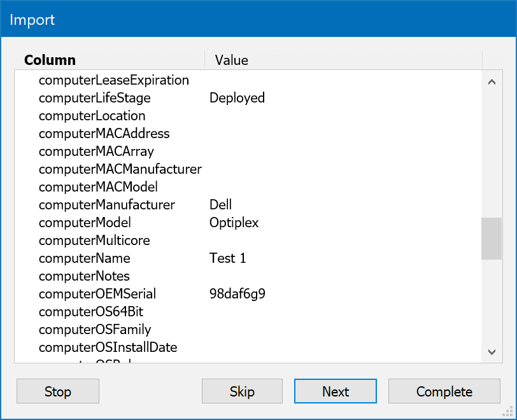Click the Next button
The height and width of the screenshot is (420, 517).
[x=335, y=391]
